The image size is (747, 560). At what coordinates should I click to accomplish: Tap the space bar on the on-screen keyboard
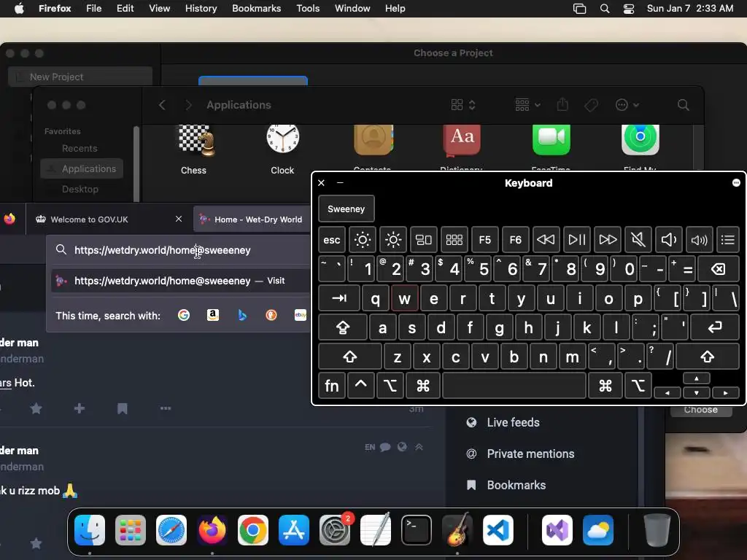(x=514, y=386)
